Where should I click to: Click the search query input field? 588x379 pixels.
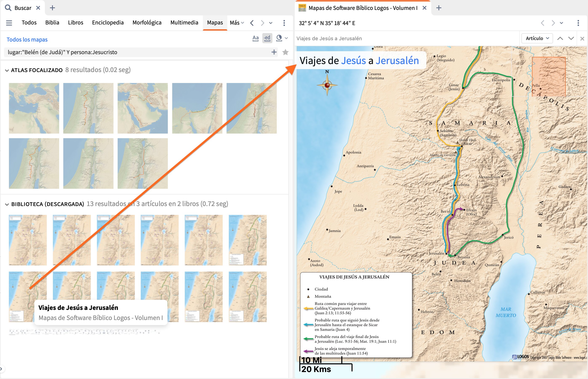[x=138, y=52]
